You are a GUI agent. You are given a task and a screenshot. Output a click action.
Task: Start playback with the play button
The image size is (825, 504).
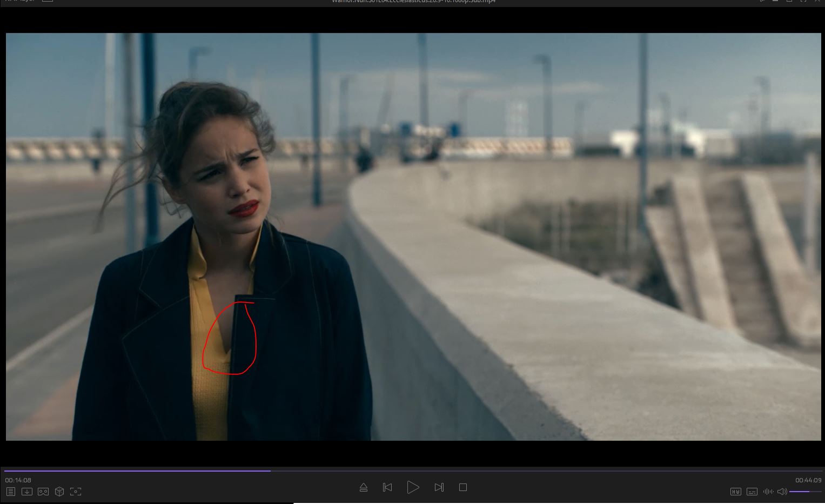tap(413, 487)
